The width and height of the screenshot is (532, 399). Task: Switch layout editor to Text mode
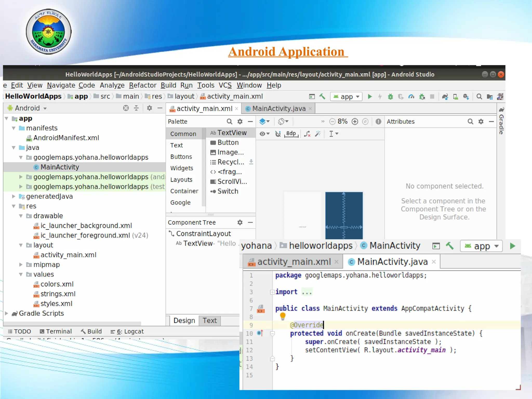(x=210, y=321)
